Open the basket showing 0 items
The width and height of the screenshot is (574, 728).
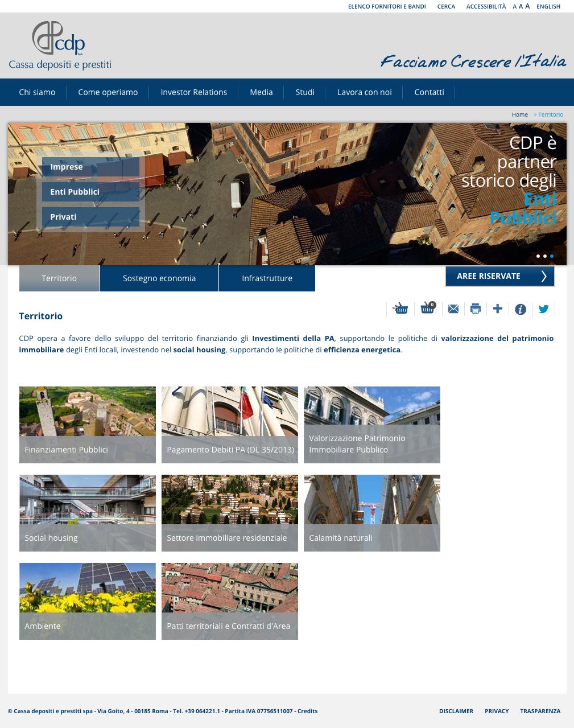click(x=427, y=309)
